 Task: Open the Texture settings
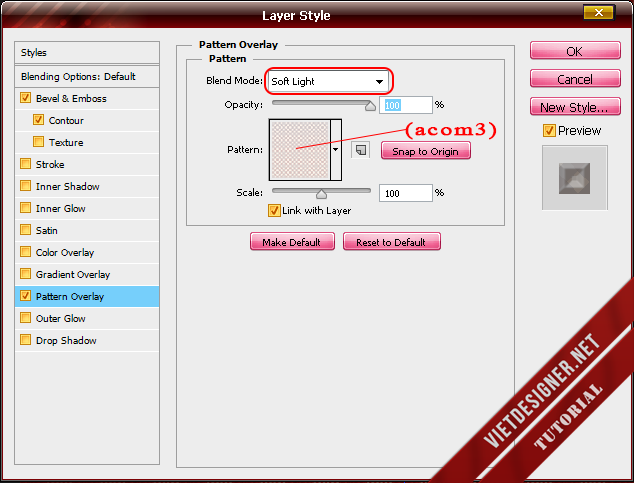coord(66,142)
